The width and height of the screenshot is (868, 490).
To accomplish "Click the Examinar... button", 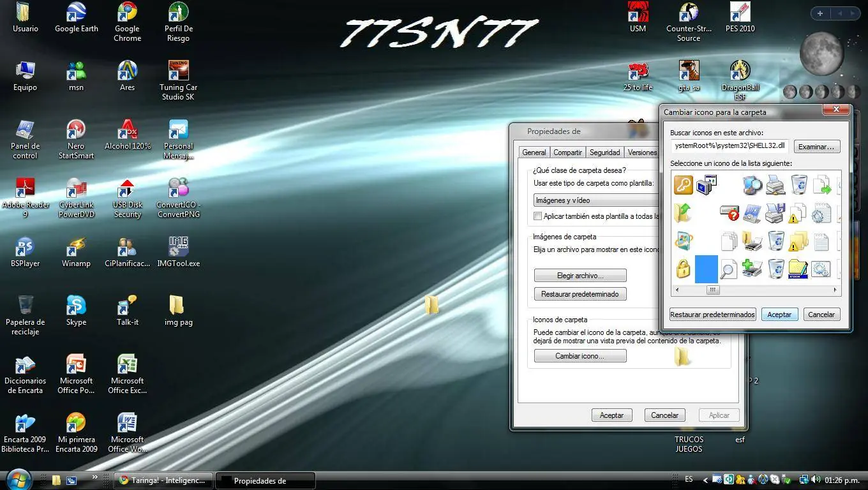I will coord(816,147).
